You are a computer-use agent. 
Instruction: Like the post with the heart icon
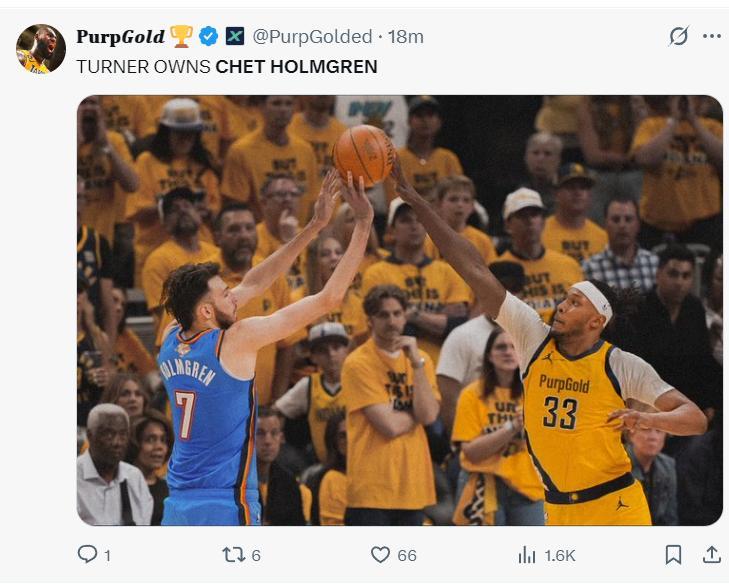380,554
